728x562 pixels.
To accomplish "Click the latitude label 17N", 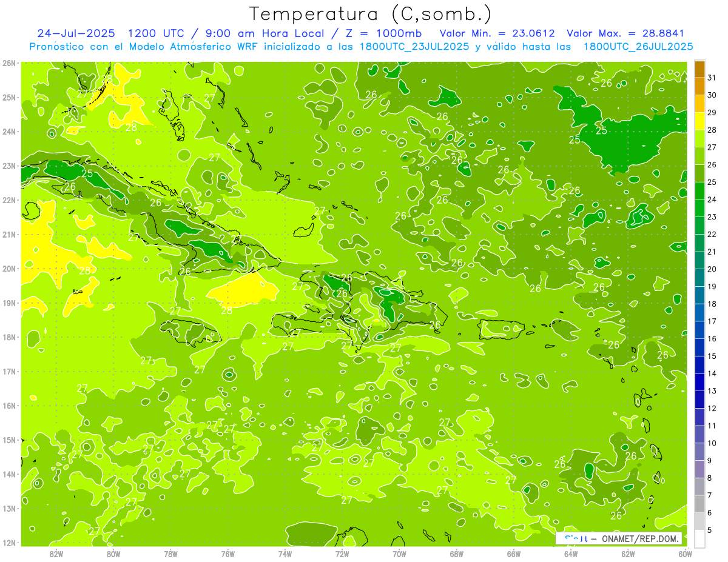I will (x=9, y=372).
